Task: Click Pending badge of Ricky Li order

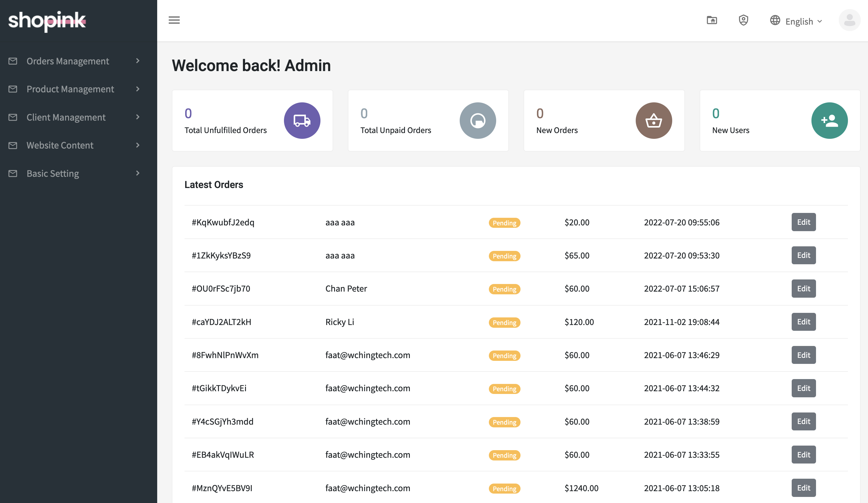Action: tap(504, 323)
